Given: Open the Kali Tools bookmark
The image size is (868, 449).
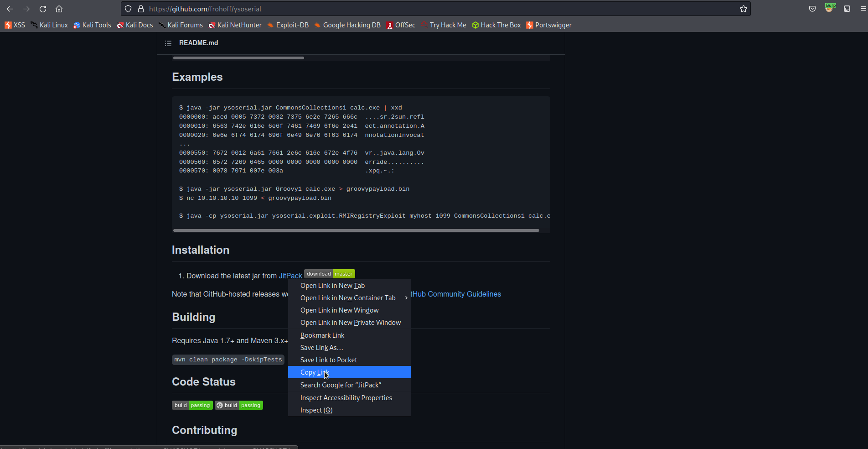Looking at the screenshot, I should pyautogui.click(x=92, y=25).
